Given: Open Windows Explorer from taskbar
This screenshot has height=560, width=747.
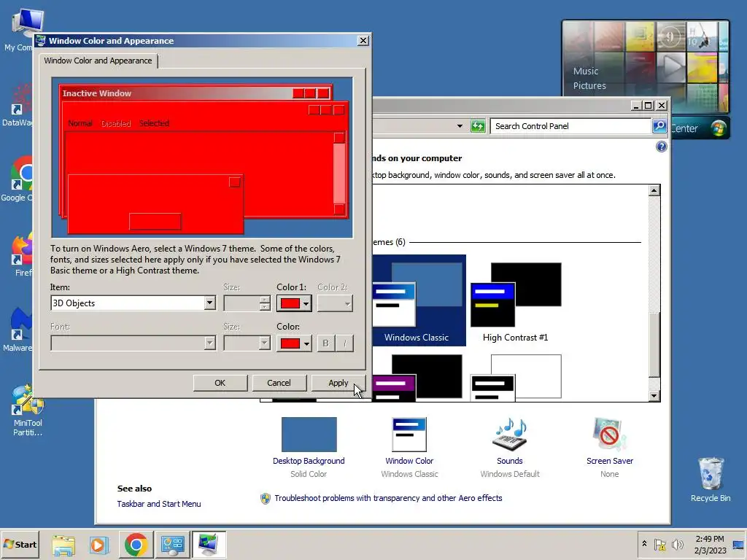Looking at the screenshot, I should 63,545.
